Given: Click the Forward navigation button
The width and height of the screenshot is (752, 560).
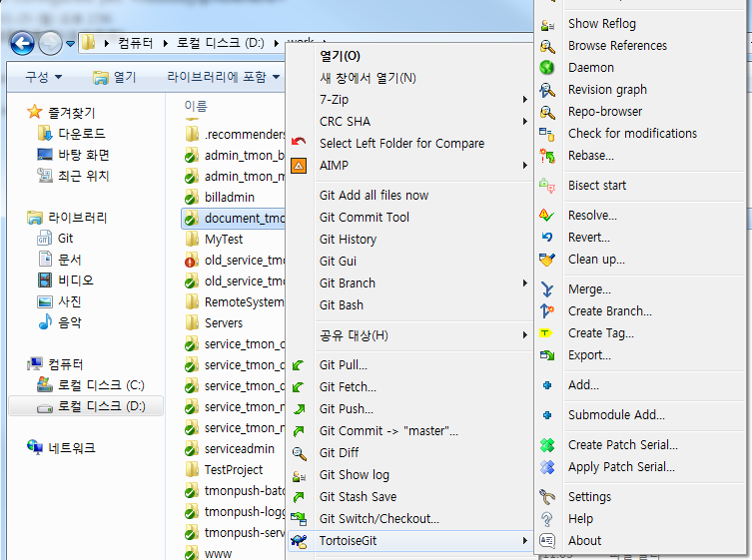Looking at the screenshot, I should point(50,44).
